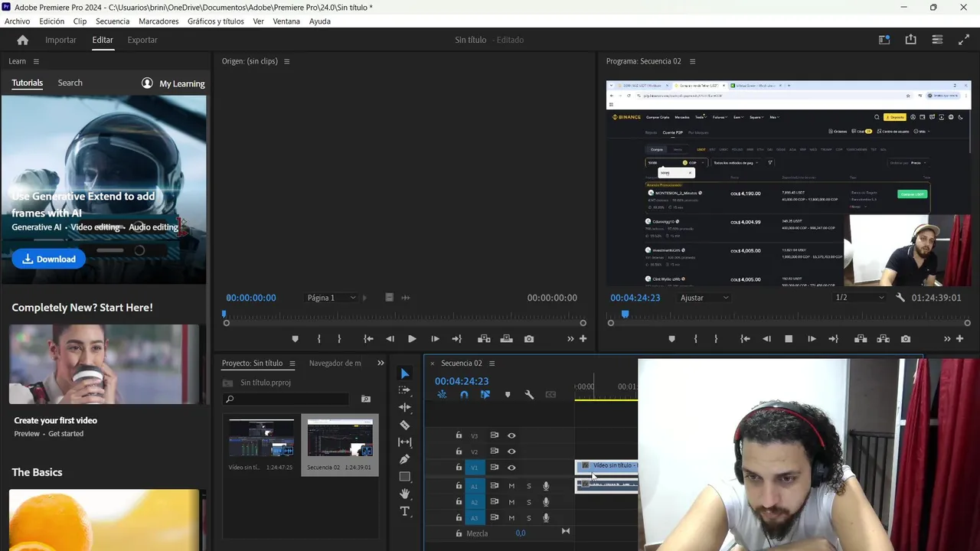This screenshot has height=551, width=980.
Task: Select the Razor tool
Action: [405, 425]
